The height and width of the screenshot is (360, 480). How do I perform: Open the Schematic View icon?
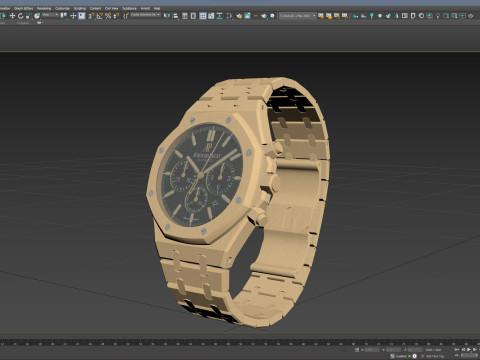220,16
